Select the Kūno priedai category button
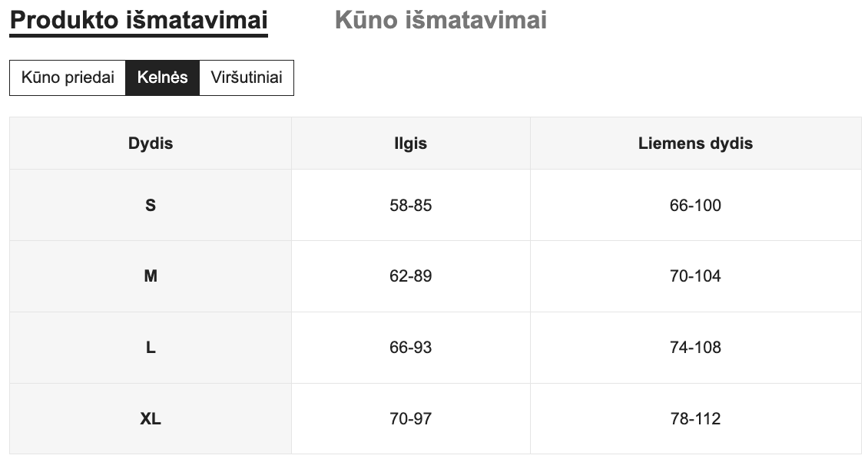The height and width of the screenshot is (462, 868). 68,78
